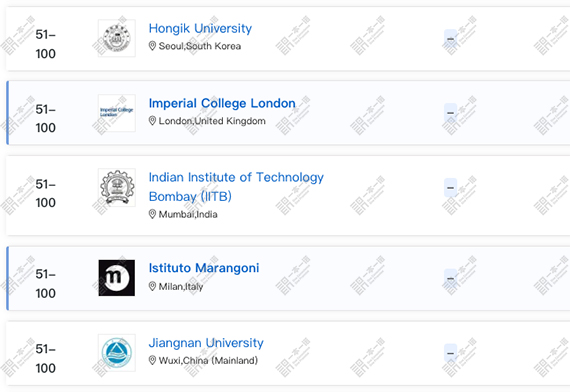Open Indian Institute of Technology Bombay link
This screenshot has height=392, width=570.
pos(236,187)
